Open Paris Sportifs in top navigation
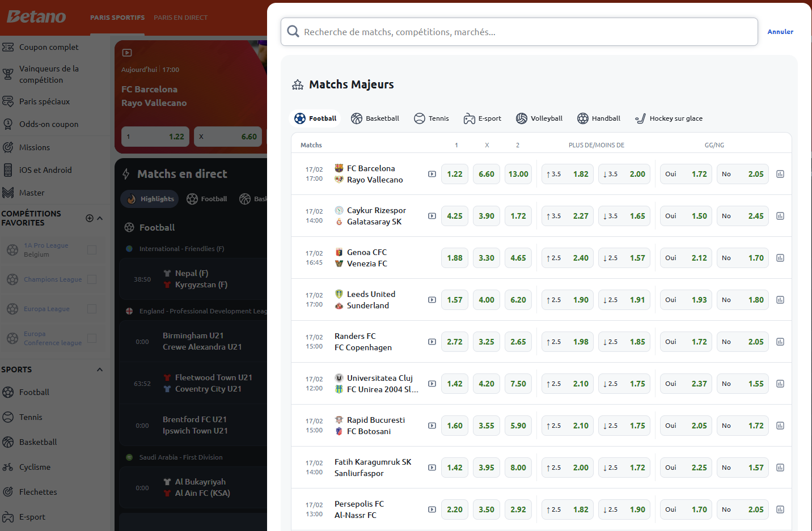 point(117,18)
